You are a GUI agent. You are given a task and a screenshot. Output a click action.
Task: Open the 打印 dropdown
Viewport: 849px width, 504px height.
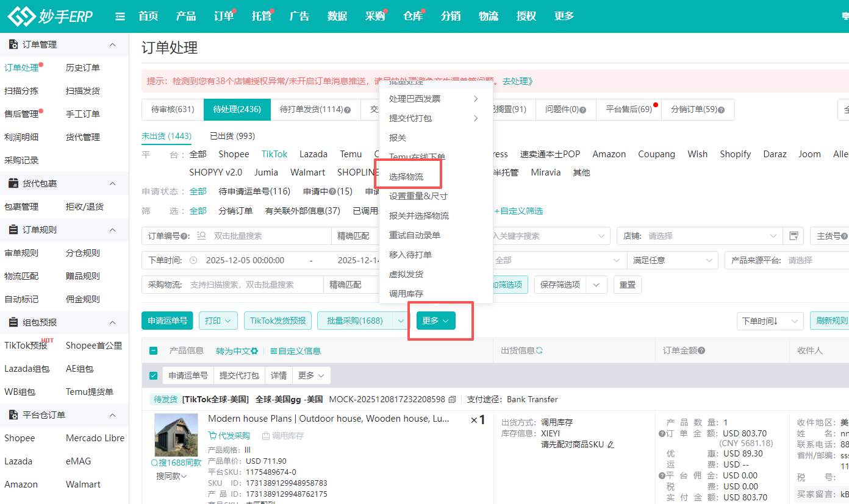click(x=218, y=321)
